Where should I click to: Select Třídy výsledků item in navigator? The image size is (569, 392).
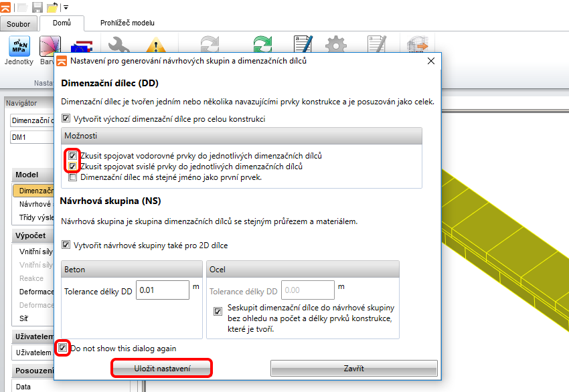tap(36, 217)
